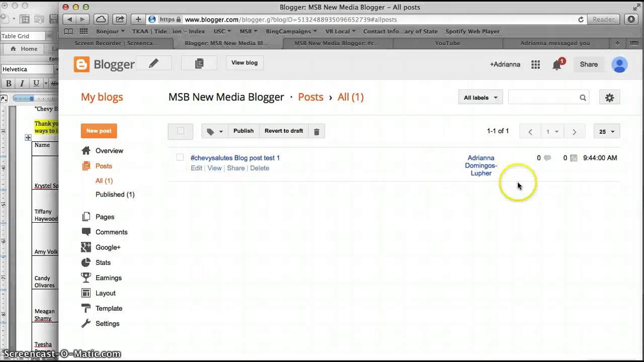This screenshot has width=644, height=362.
Task: Toggle the select-all posts checkbox
Action: click(x=181, y=131)
